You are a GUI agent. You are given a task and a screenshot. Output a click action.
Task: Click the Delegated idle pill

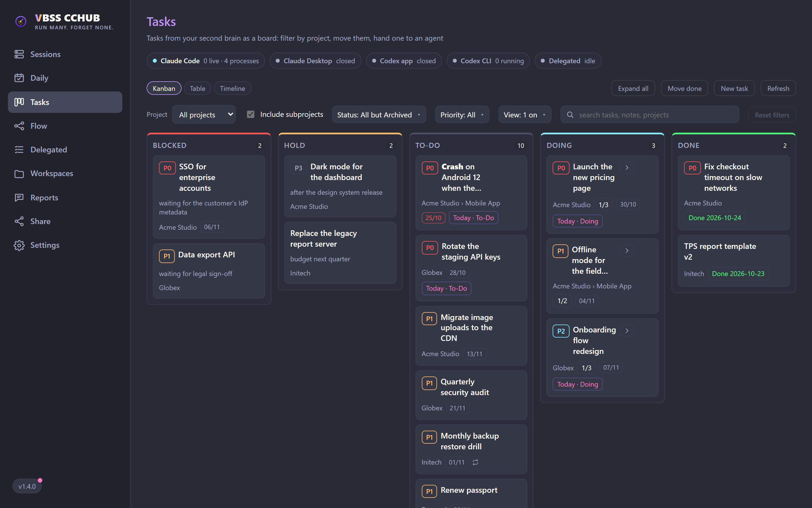pos(568,61)
